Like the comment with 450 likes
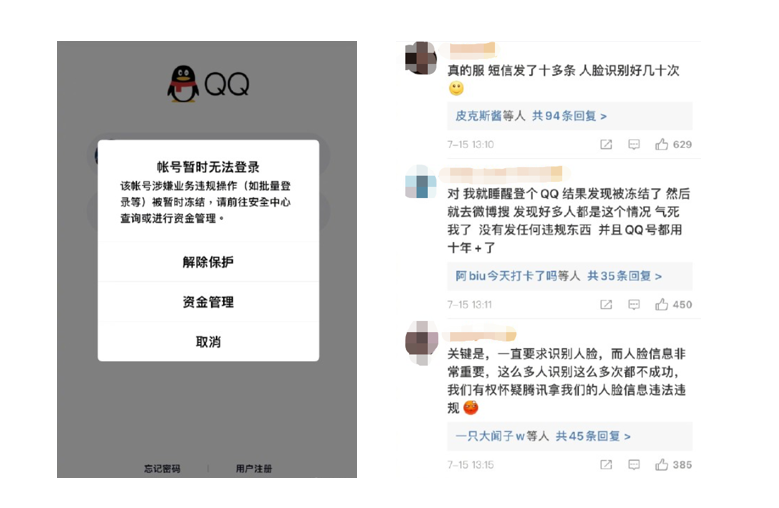779x508 pixels. point(661,304)
